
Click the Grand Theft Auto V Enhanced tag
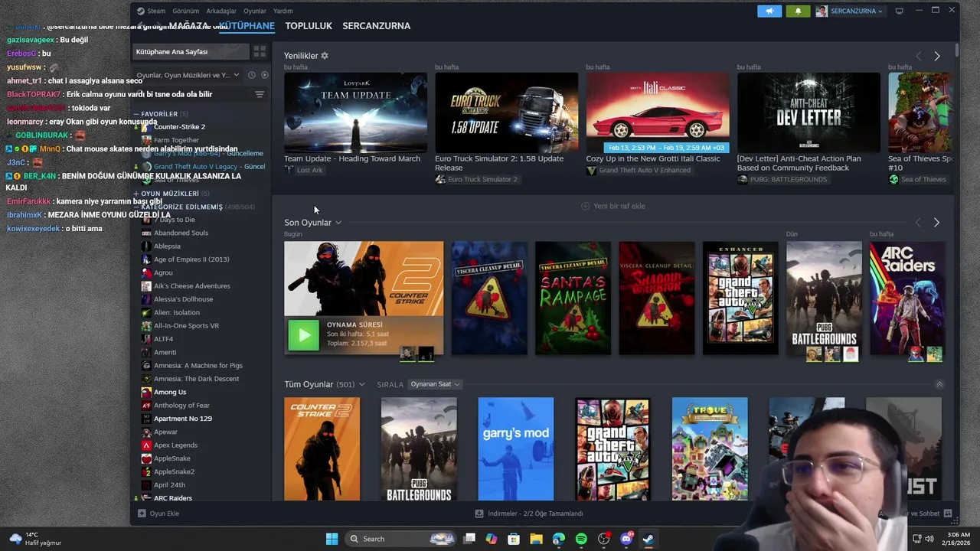pyautogui.click(x=639, y=170)
